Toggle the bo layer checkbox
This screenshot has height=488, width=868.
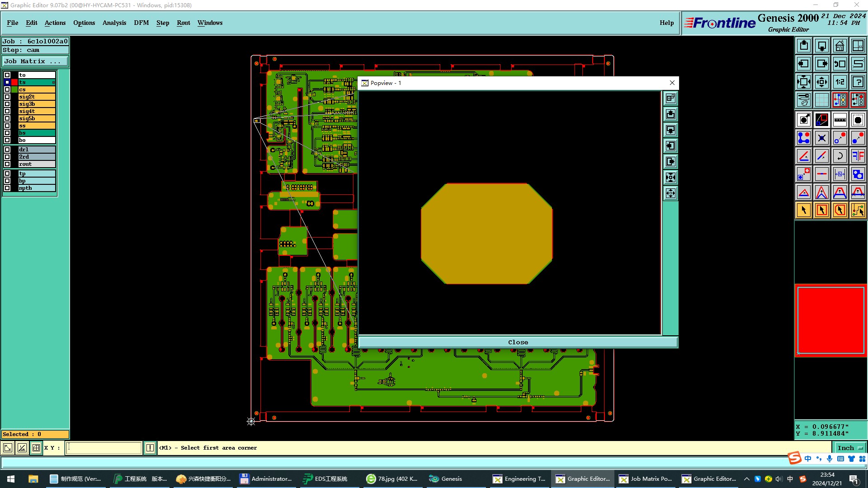7,140
